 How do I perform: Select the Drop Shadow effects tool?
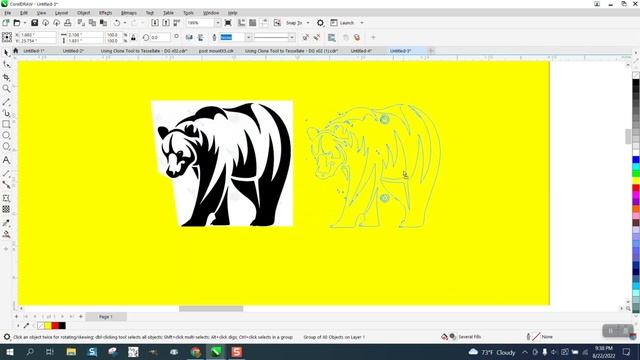pyautogui.click(x=6, y=198)
